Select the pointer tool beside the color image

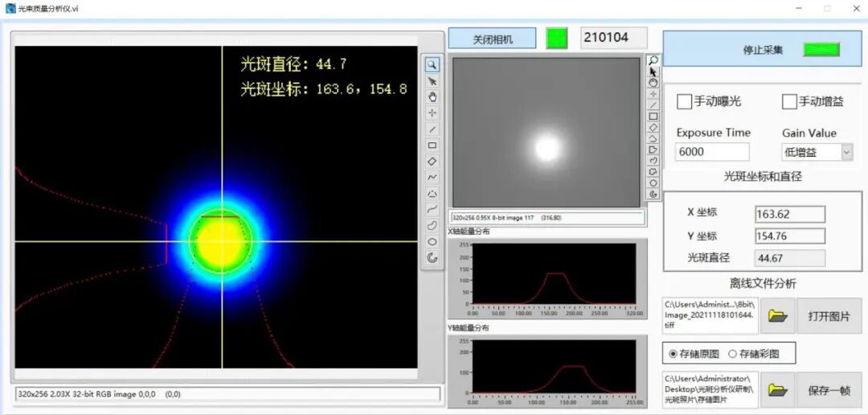point(432,81)
